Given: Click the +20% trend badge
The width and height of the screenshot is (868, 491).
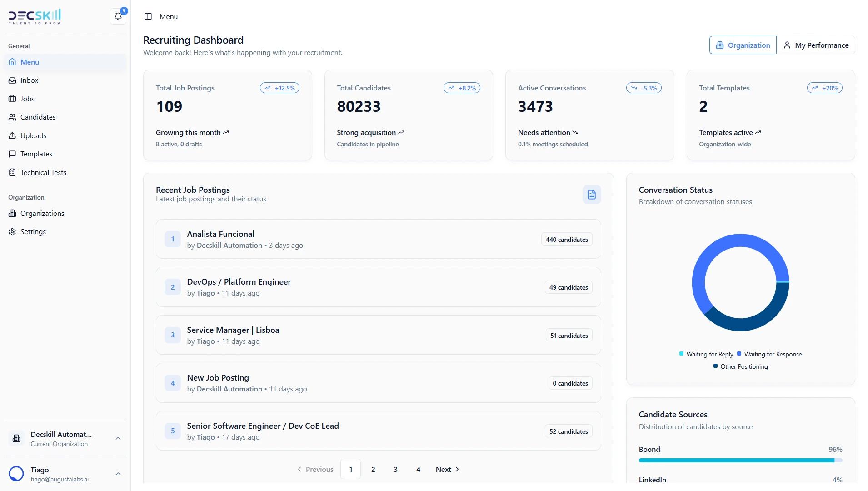Looking at the screenshot, I should [x=825, y=88].
